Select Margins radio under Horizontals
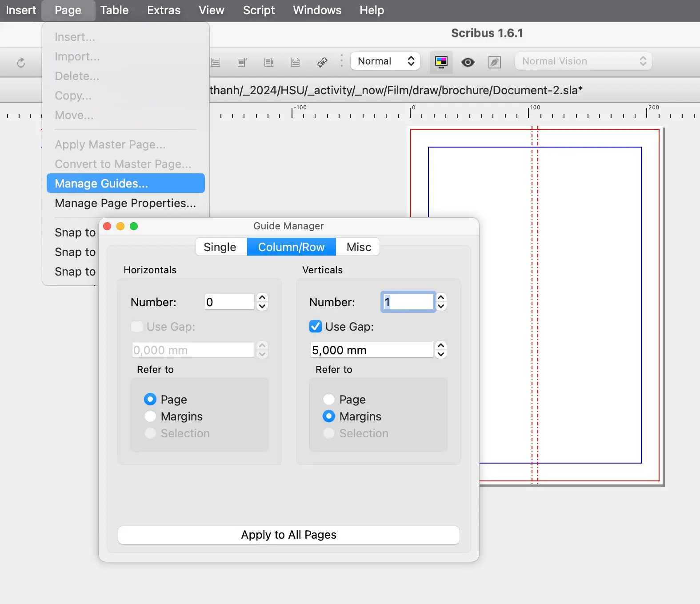This screenshot has width=700, height=604. point(150,416)
